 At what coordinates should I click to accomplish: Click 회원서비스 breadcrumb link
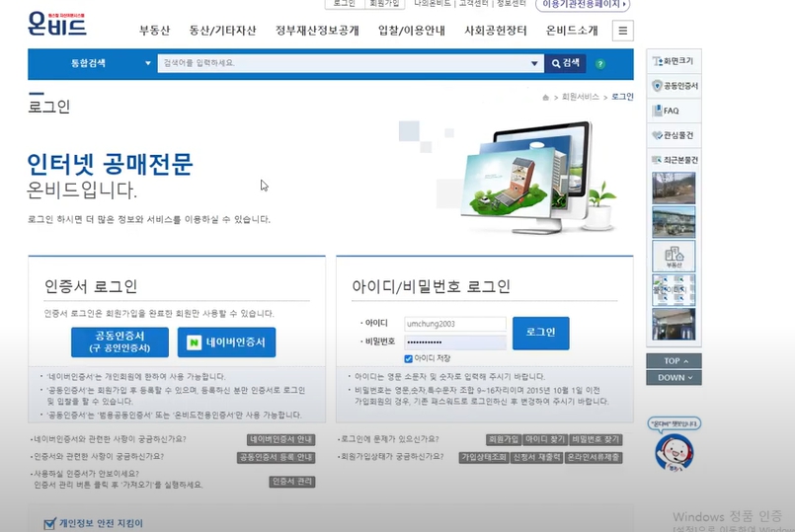click(x=581, y=97)
